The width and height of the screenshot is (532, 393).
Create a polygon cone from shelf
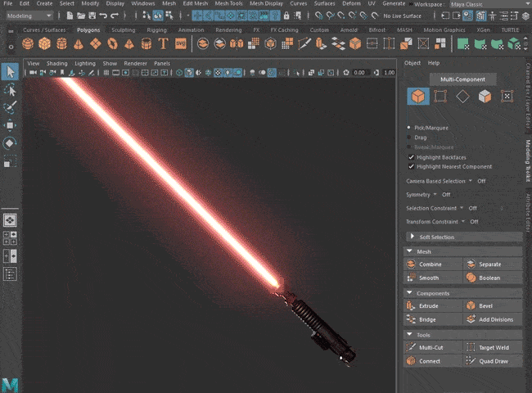coord(79,44)
